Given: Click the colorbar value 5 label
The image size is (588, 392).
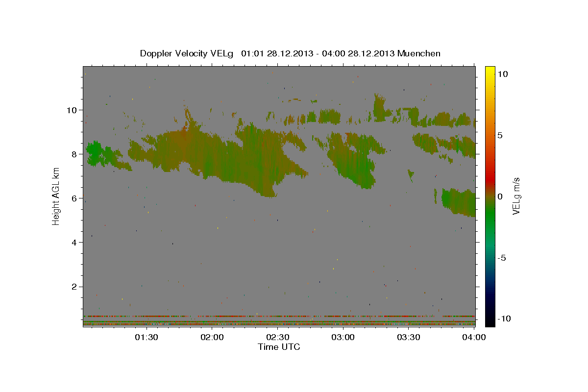Looking at the screenshot, I should [500, 135].
